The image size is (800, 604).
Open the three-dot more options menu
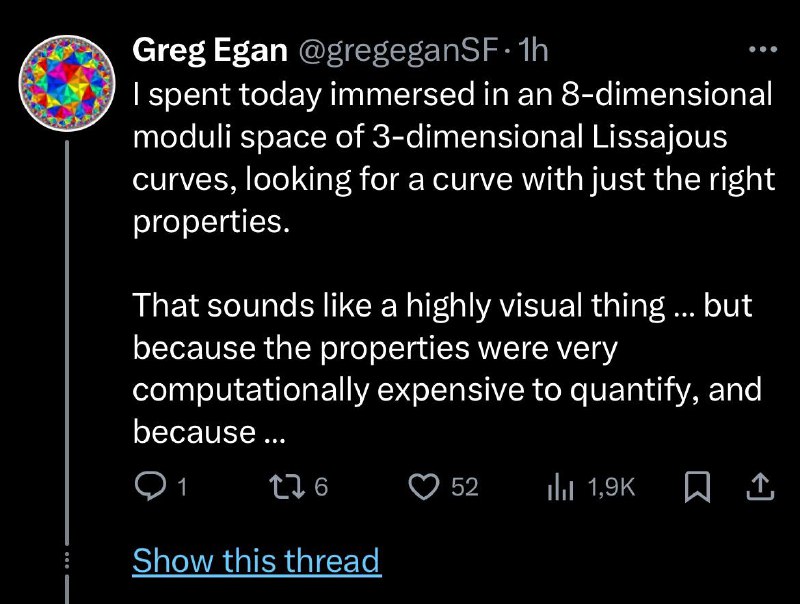pos(763,49)
